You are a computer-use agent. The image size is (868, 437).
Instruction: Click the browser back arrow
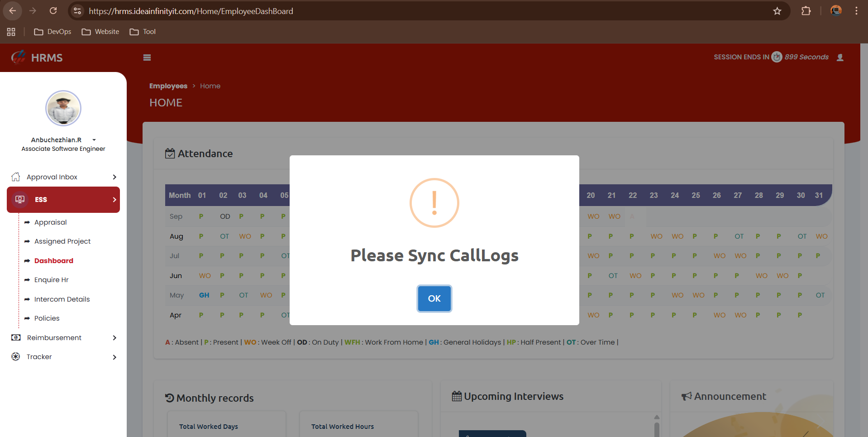point(13,11)
